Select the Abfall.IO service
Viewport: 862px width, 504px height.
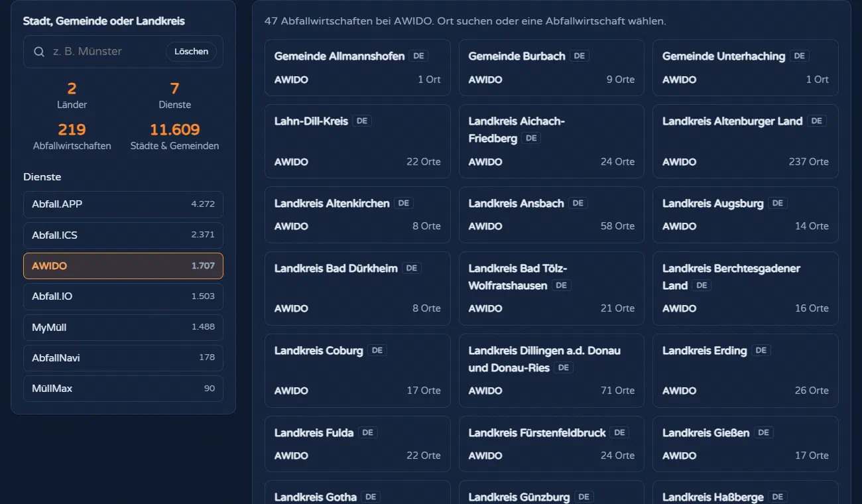coord(123,296)
